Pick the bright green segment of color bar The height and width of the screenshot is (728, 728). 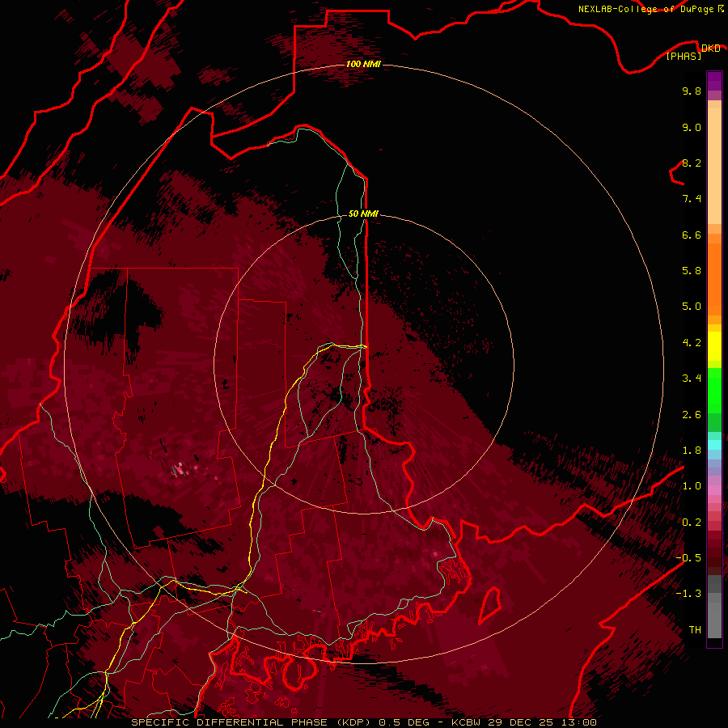[714, 390]
